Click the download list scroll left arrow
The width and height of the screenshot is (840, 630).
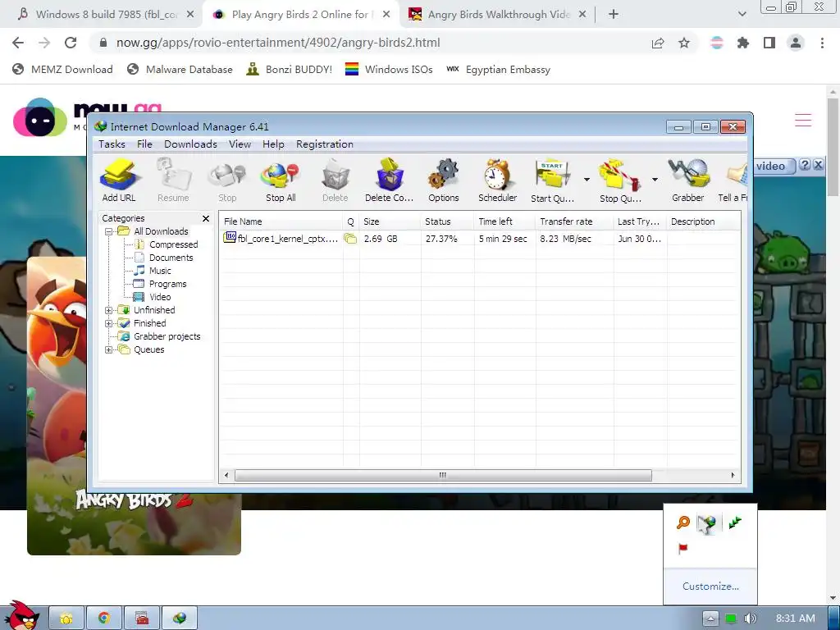pyautogui.click(x=226, y=475)
